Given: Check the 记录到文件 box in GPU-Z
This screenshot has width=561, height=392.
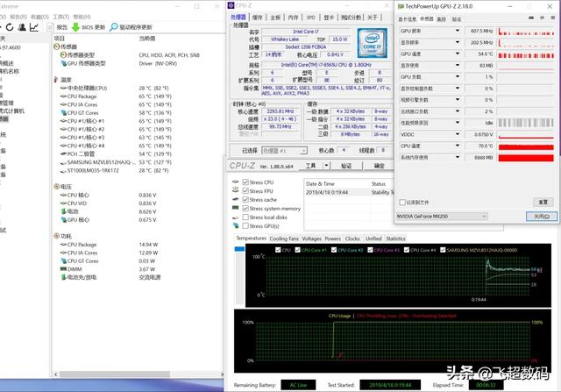Looking at the screenshot, I should (402, 203).
